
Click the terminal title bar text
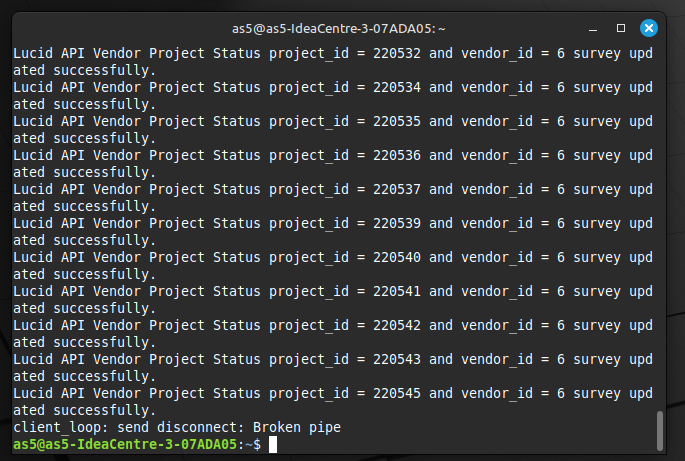point(339,29)
